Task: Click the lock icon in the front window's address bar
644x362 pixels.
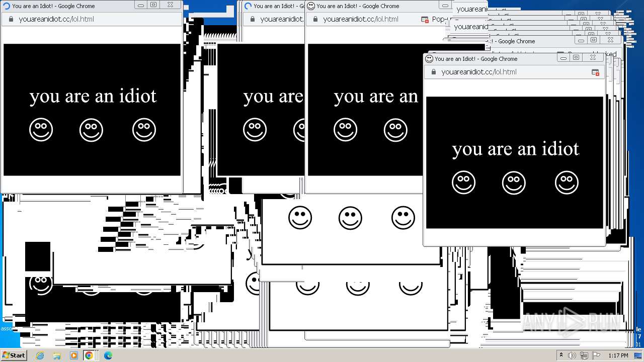Action: click(x=433, y=72)
